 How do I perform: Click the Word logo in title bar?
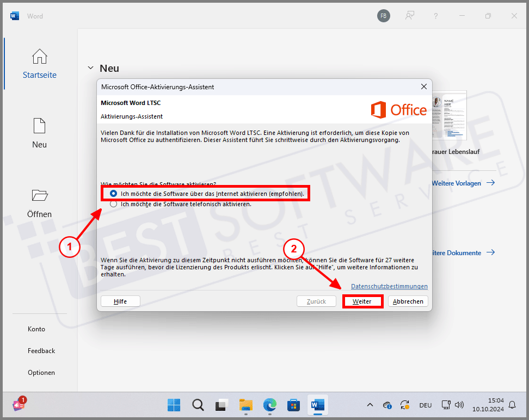15,16
